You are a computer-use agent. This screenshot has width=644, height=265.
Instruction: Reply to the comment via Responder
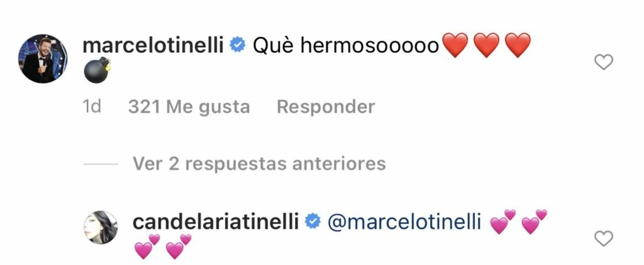[x=326, y=107]
